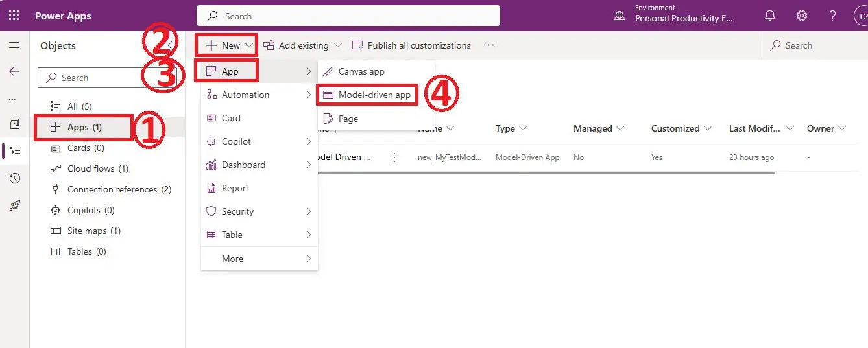
Task: Click the top Search box
Action: click(x=348, y=16)
